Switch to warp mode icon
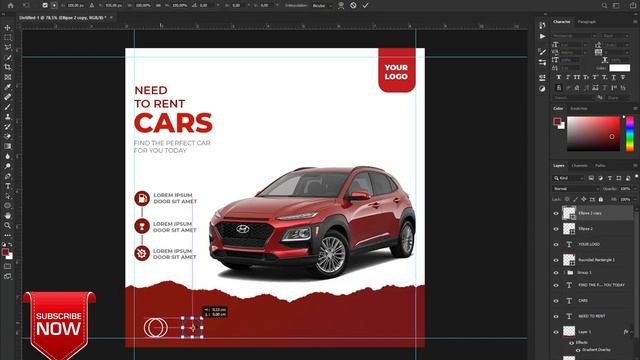Screen dimensions: 640x360 coord(341,5)
